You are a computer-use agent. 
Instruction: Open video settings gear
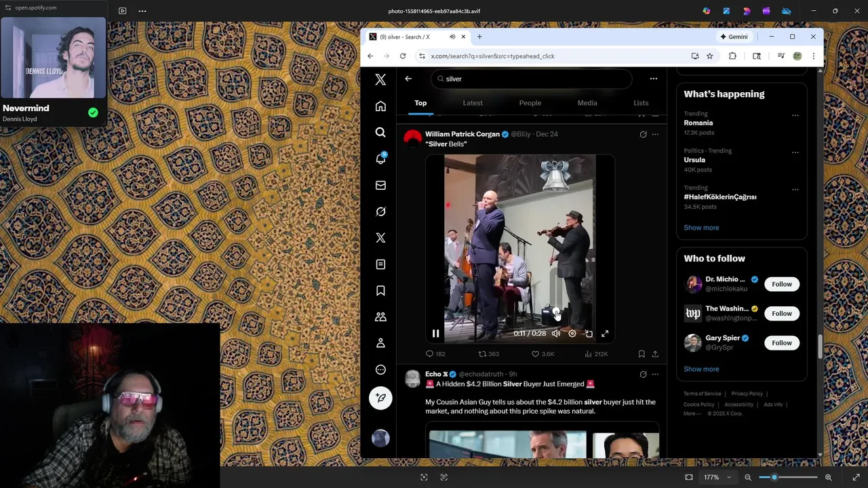pos(572,333)
